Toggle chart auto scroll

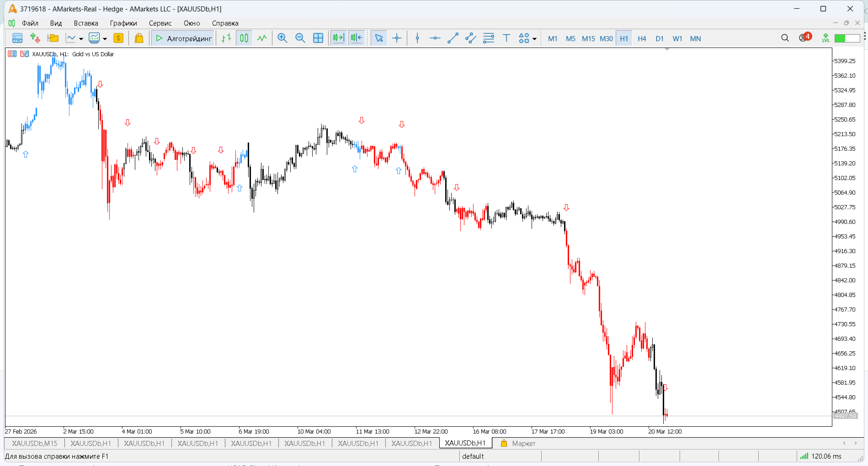coord(338,38)
